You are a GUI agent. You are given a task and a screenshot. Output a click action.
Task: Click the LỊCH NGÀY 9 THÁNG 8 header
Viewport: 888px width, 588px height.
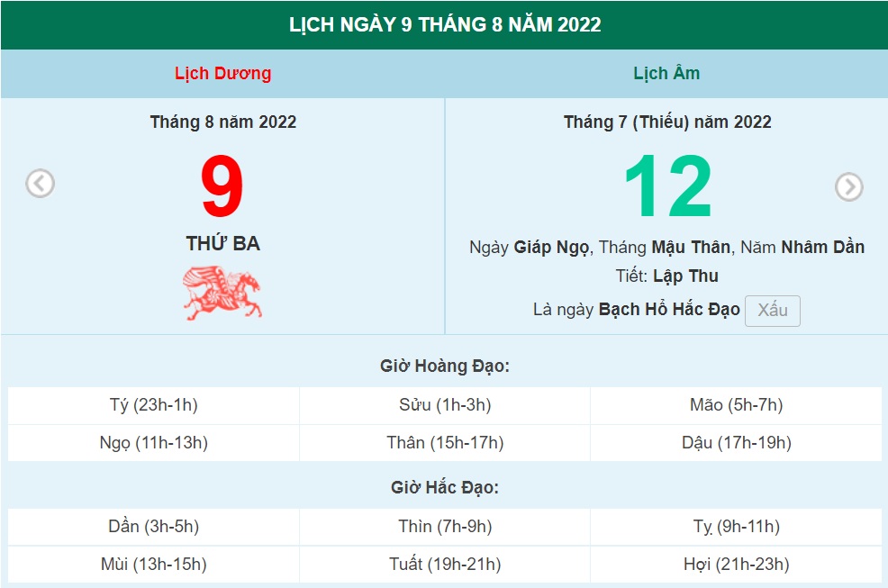(x=444, y=26)
